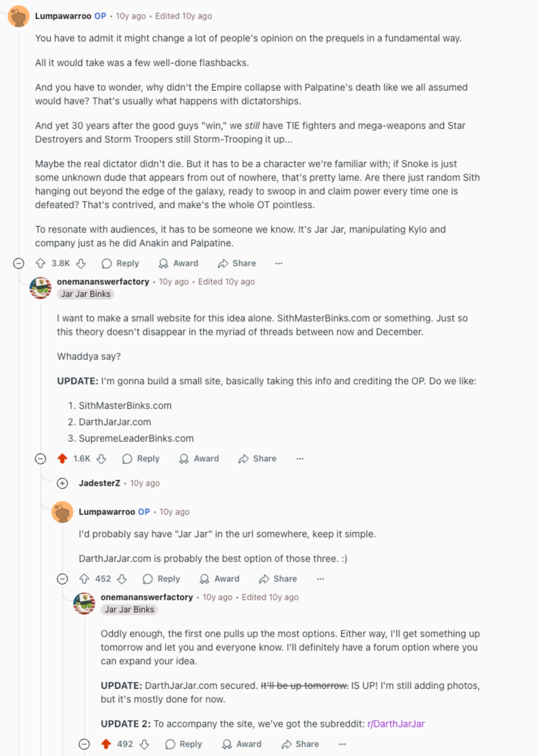Collapse the 1.6K-point comment thread
539x756 pixels.
click(40, 459)
